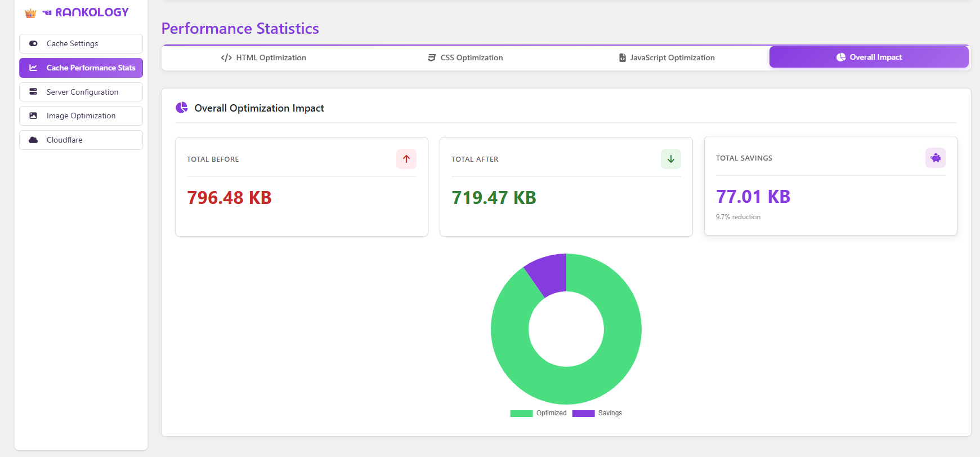Toggle the Savings legend purple swatch
The image size is (980, 457).
pos(583,413)
